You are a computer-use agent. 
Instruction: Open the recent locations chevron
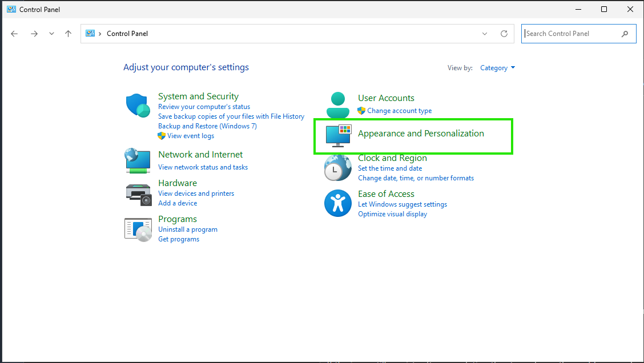point(52,34)
